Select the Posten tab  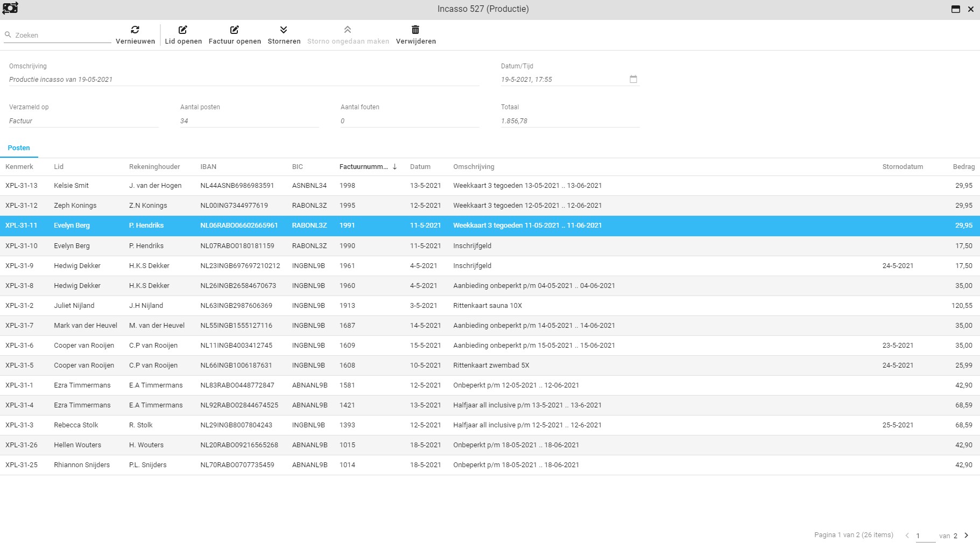(19, 148)
